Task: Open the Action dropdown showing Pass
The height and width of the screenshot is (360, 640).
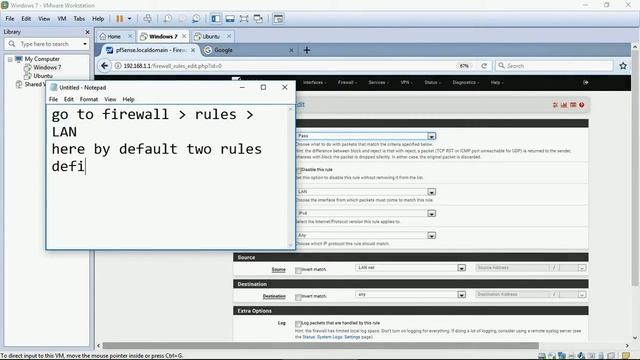Action: click(x=366, y=136)
